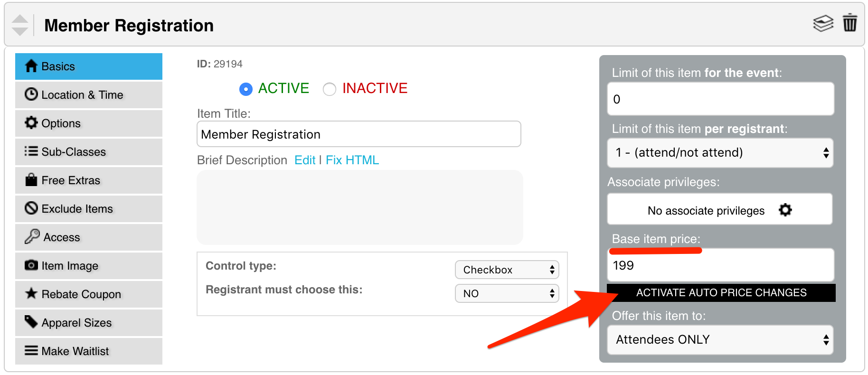The width and height of the screenshot is (868, 375).
Task: Open the Control type Checkbox dropdown
Action: coord(507,270)
